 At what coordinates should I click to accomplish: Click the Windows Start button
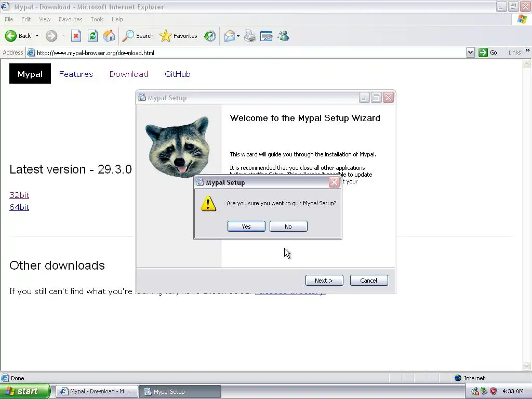click(25, 392)
